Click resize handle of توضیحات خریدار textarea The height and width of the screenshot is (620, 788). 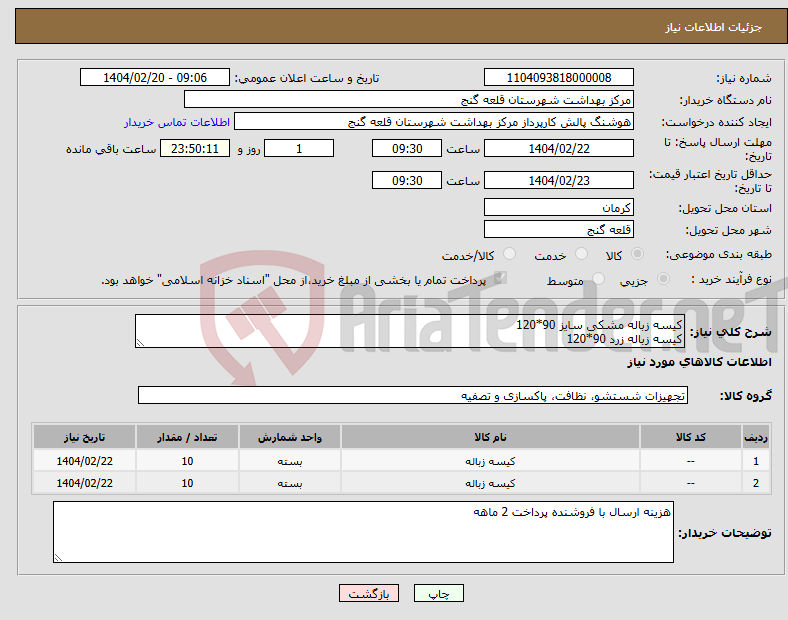58,557
